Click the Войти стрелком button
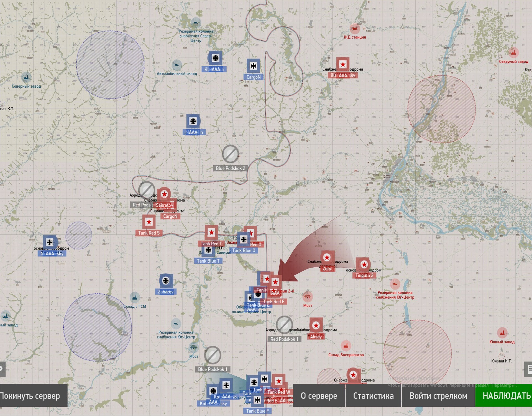532x416 pixels. (x=438, y=396)
